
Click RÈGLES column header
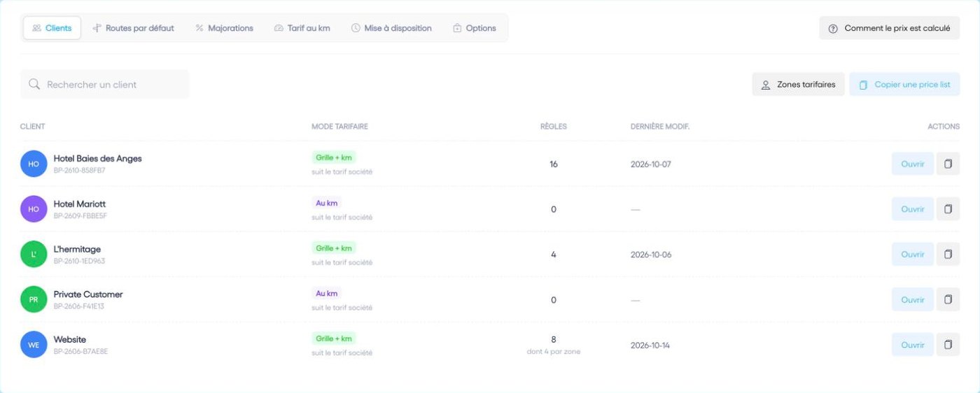(x=554, y=127)
